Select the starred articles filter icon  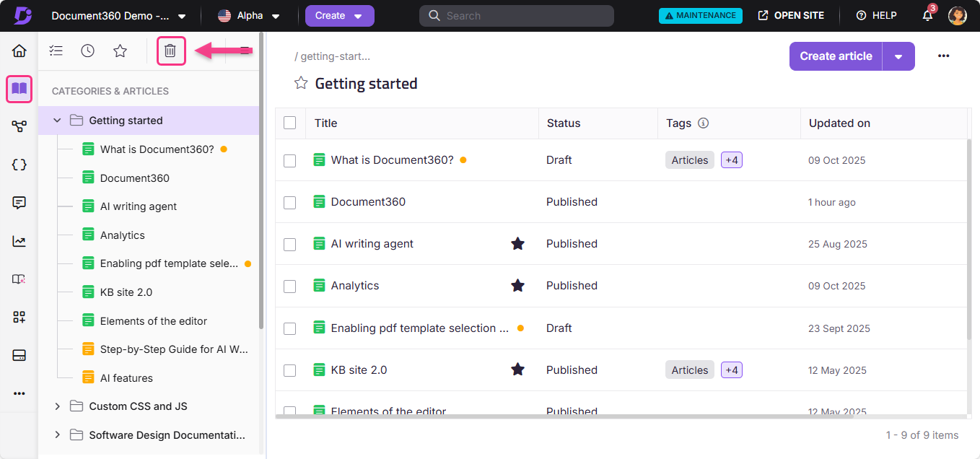120,51
